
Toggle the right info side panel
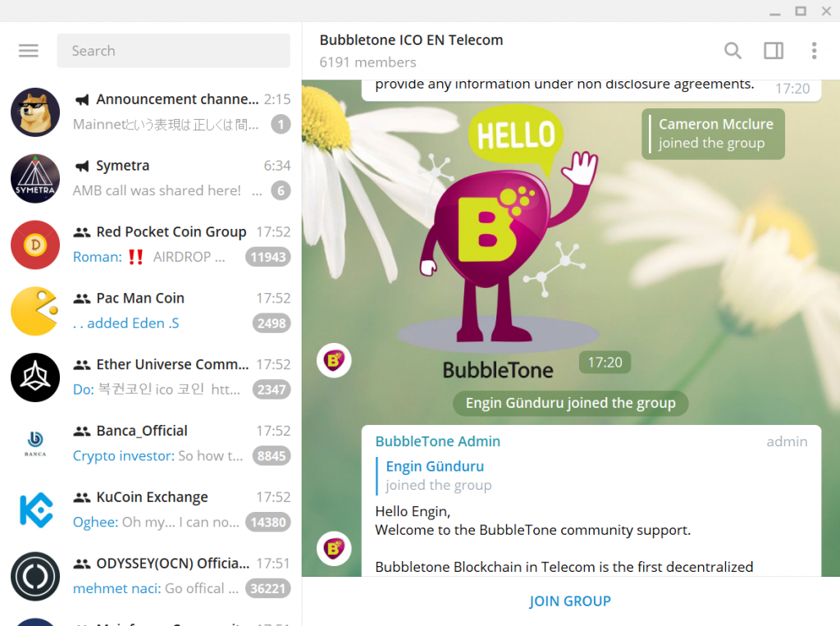point(773,50)
